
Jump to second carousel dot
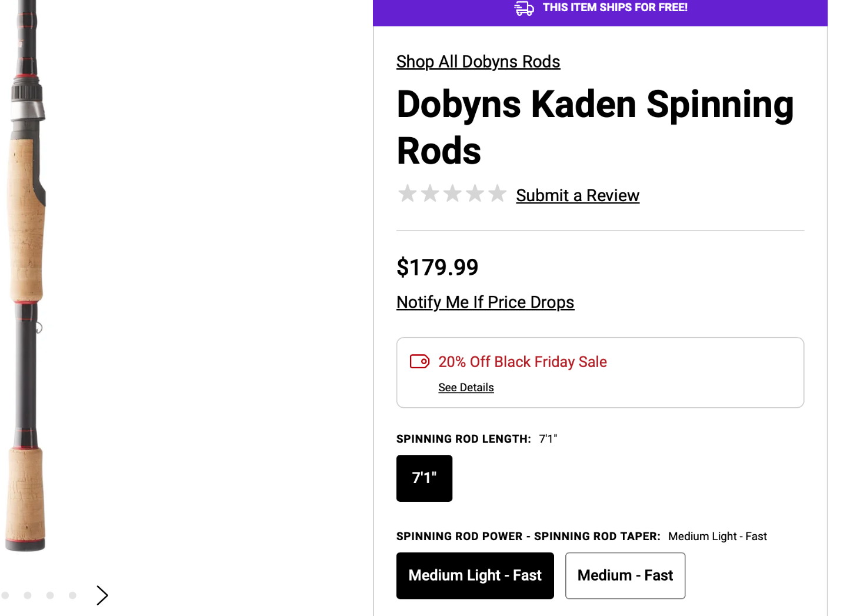pos(28,595)
